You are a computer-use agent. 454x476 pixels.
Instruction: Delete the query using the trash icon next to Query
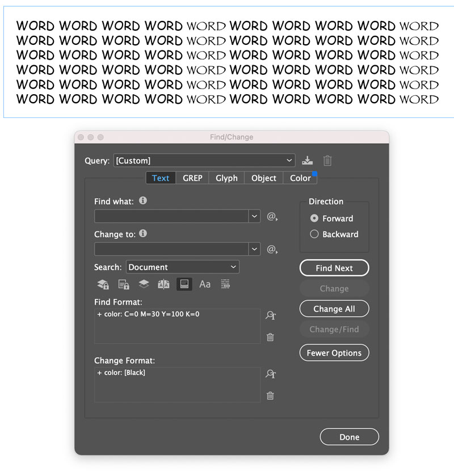point(327,161)
